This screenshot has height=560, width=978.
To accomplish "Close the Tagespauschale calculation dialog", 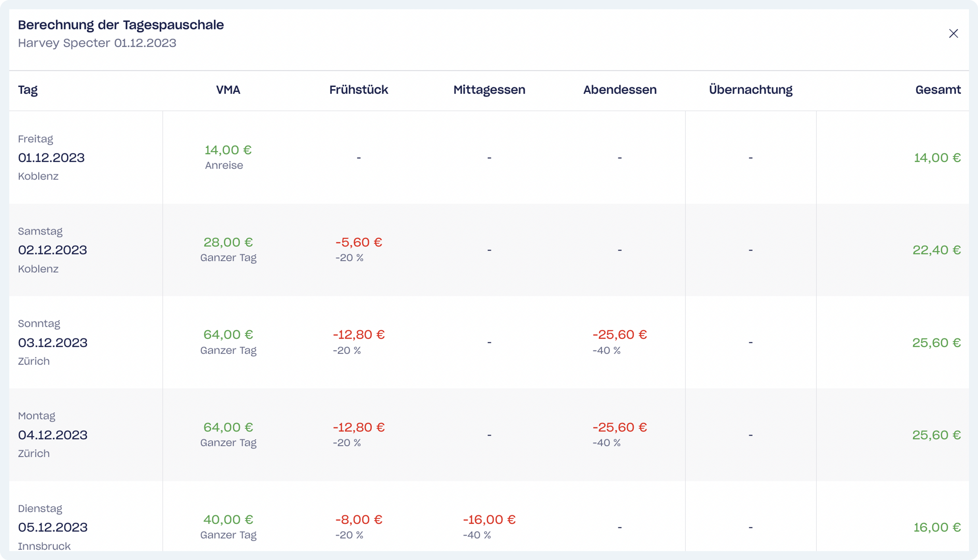I will (x=953, y=34).
